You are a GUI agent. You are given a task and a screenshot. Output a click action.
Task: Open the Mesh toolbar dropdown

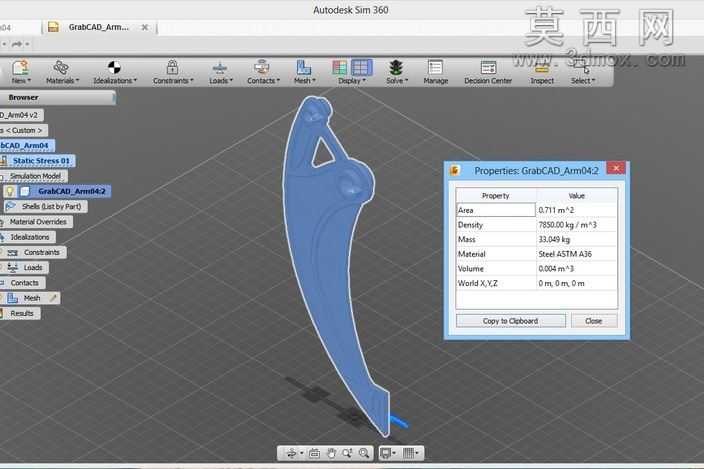tap(304, 72)
